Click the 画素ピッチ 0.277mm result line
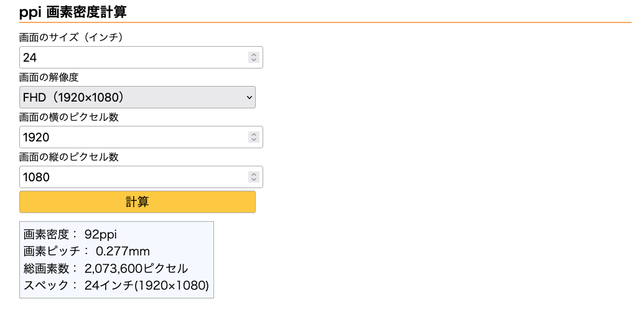 (86, 252)
